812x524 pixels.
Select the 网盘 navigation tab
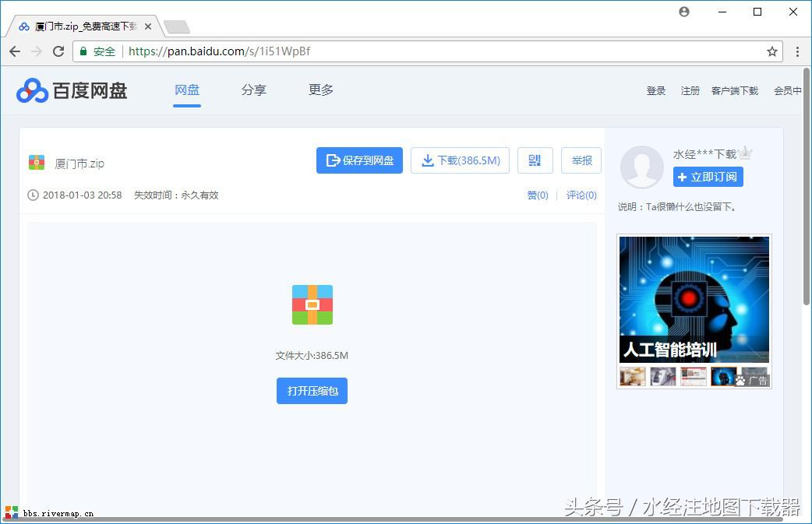(x=187, y=90)
